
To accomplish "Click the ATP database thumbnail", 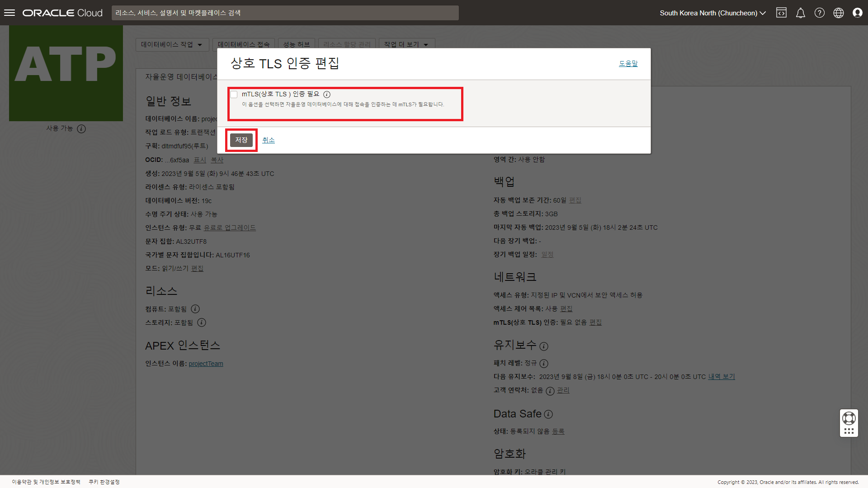I will [66, 73].
